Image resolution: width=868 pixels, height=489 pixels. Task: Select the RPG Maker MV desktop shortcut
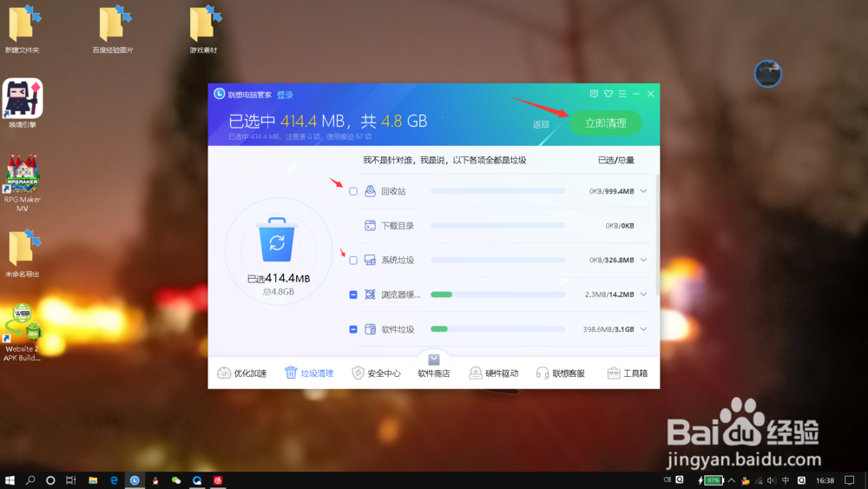pos(23,182)
